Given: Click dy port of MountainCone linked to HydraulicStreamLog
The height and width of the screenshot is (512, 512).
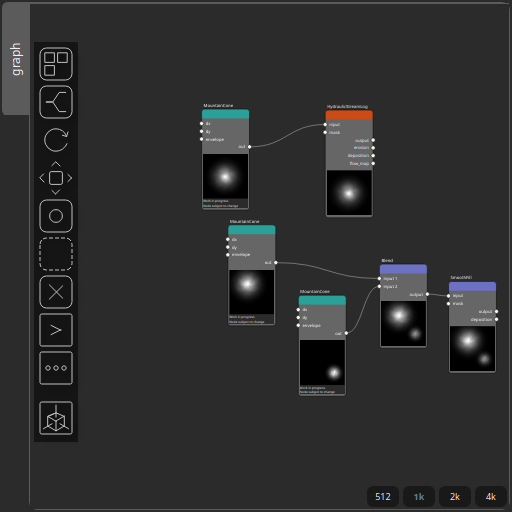Looking at the screenshot, I should click(x=201, y=131).
